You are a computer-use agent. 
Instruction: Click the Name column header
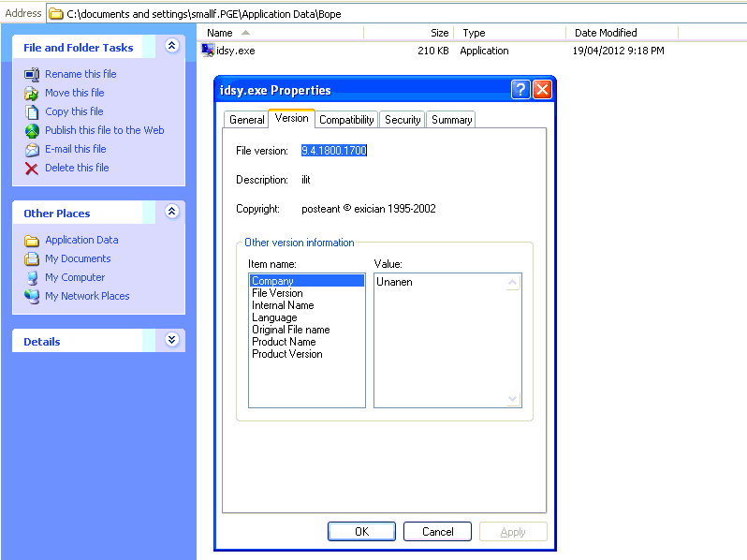281,33
